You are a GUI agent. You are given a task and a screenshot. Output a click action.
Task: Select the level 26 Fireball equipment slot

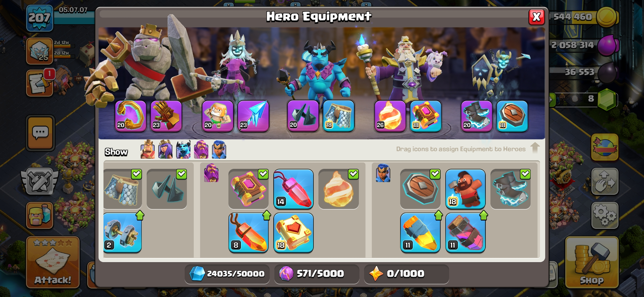pyautogui.click(x=390, y=116)
